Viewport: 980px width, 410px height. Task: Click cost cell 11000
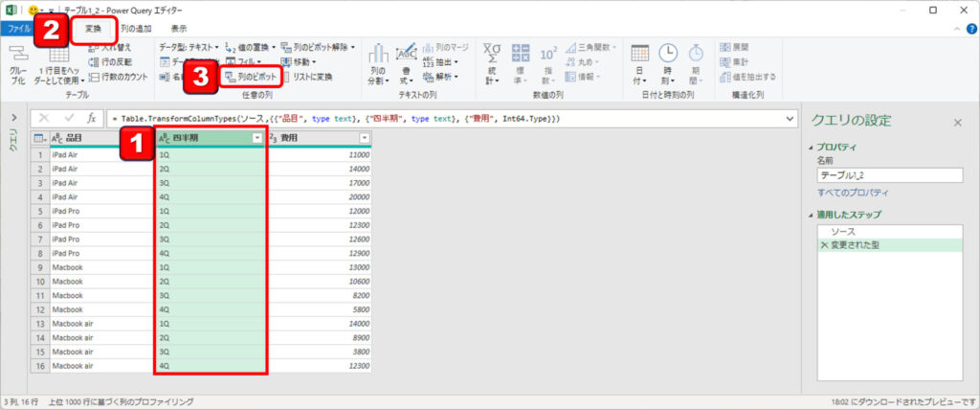(x=318, y=154)
